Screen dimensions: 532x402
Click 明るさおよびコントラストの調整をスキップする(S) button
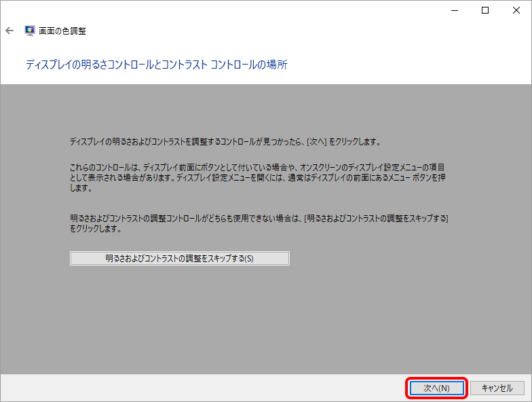pyautogui.click(x=179, y=258)
